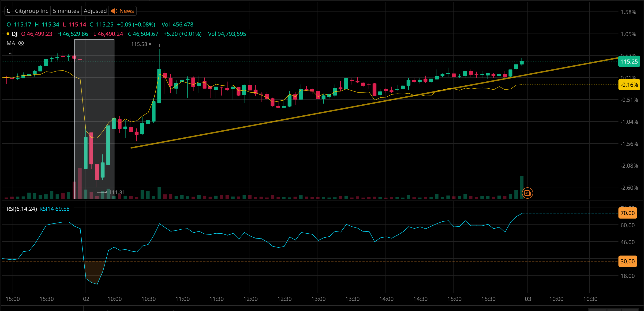Click the orange event icon near volume bars
Image resolution: width=644 pixels, height=311 pixels.
tap(528, 193)
